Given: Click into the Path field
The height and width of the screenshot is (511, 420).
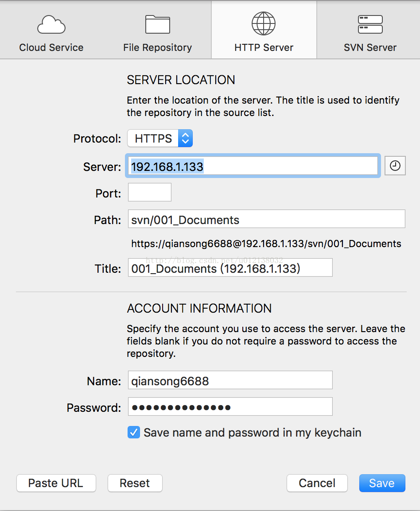Looking at the screenshot, I should pyautogui.click(x=266, y=219).
